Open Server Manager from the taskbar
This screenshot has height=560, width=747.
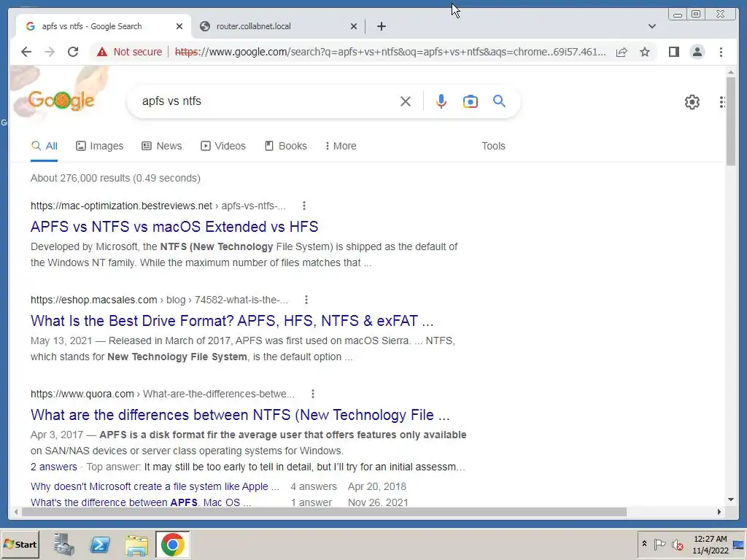64,544
